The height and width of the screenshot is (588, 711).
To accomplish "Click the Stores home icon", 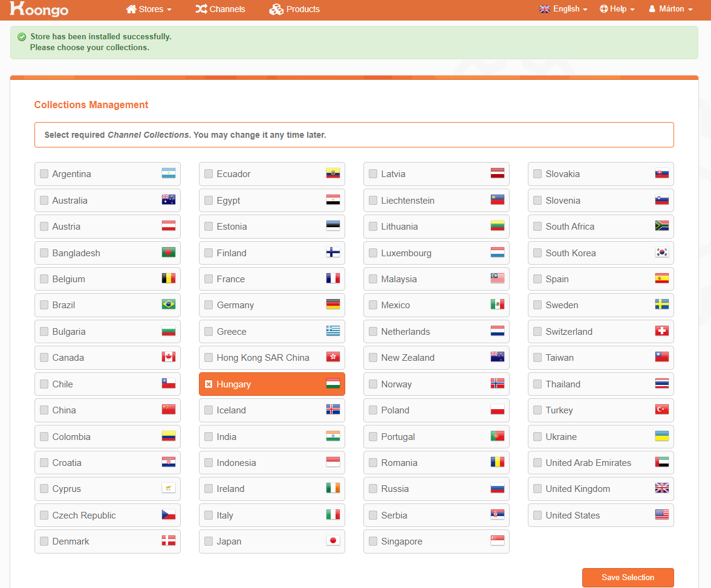I will (131, 9).
